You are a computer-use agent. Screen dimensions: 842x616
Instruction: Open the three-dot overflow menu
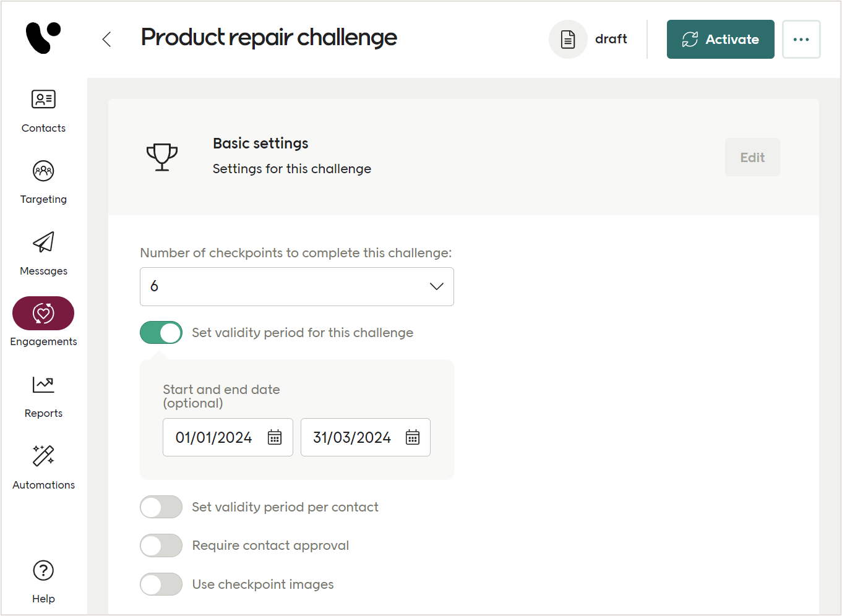click(x=801, y=39)
